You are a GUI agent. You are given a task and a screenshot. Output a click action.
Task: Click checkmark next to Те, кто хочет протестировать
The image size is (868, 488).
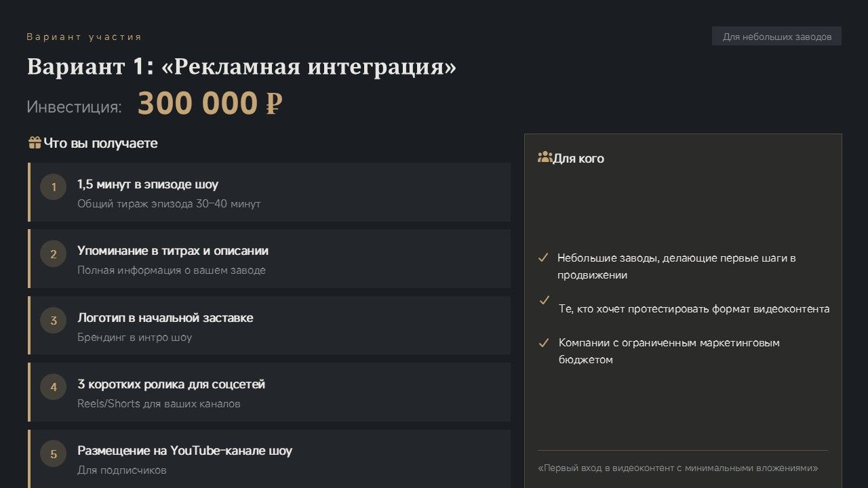coord(544,300)
